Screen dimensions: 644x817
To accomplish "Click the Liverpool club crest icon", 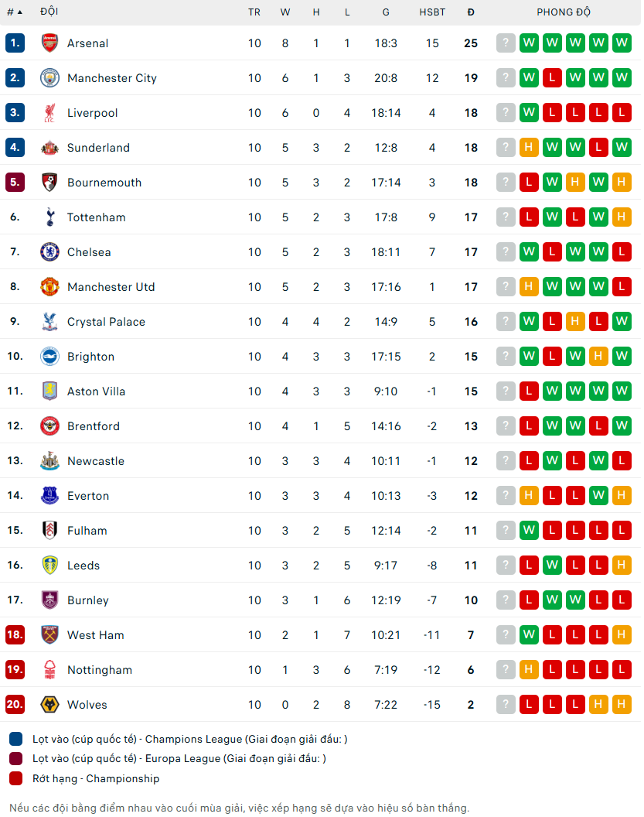I will coord(49,113).
